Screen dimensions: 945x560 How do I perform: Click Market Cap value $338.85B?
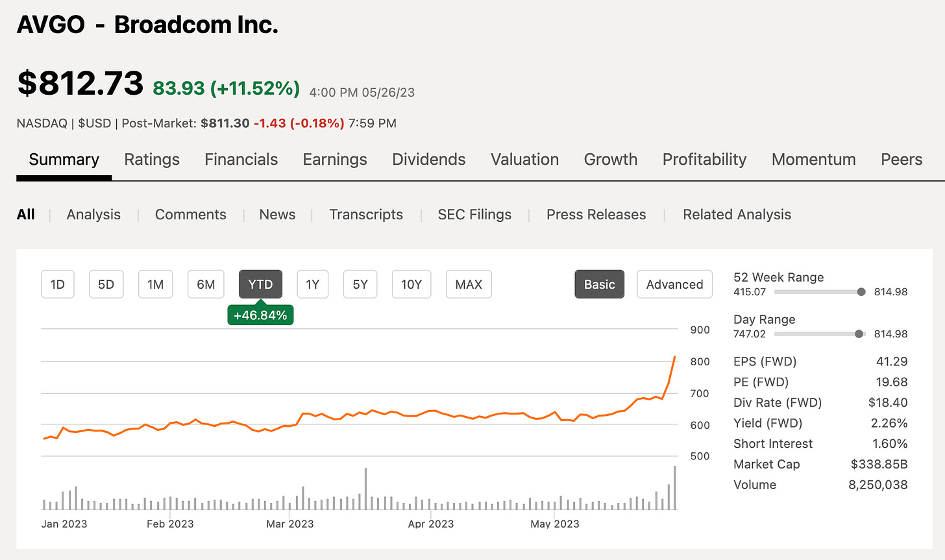point(879,465)
